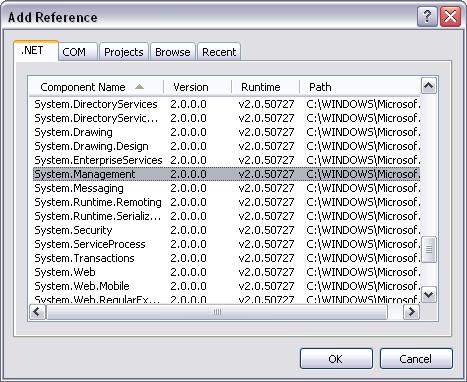This screenshot has width=467, height=382.
Task: Open the Browse tab
Action: coord(173,52)
